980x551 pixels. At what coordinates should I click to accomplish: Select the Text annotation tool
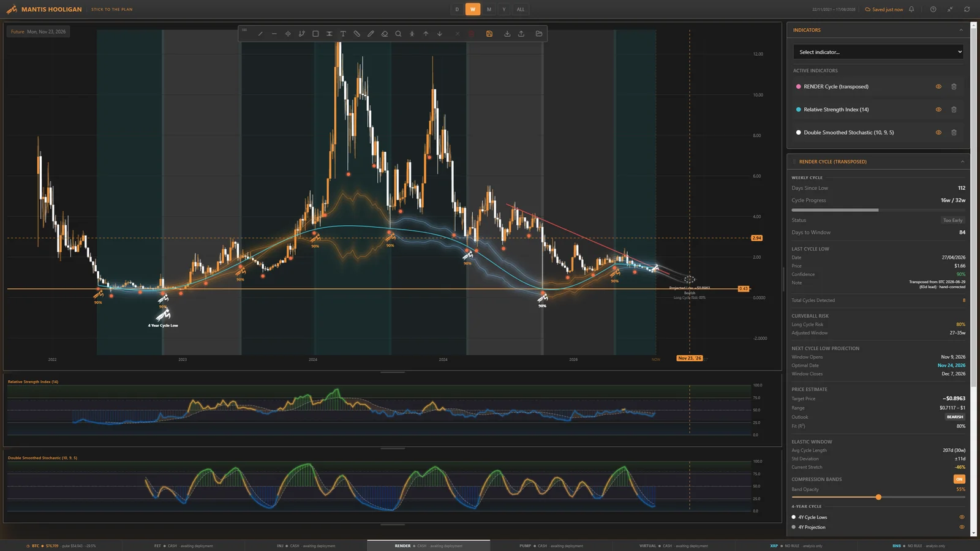click(x=343, y=34)
